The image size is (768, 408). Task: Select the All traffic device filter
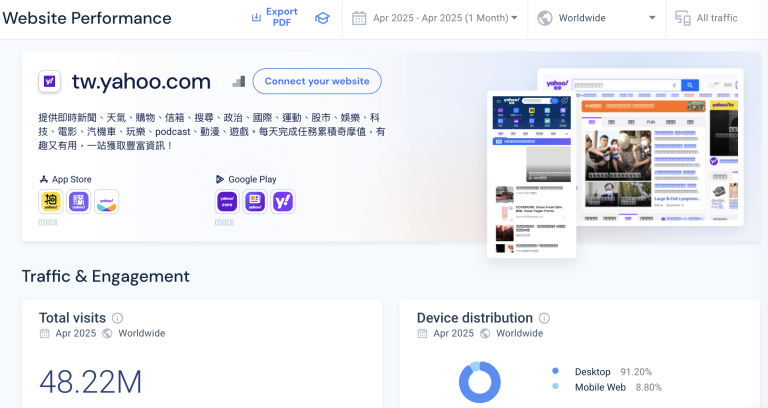click(706, 18)
